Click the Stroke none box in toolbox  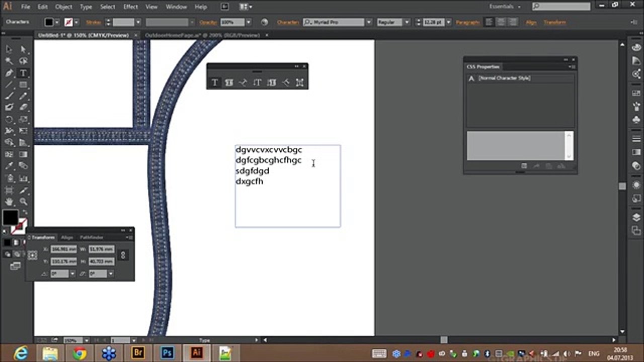(20, 226)
